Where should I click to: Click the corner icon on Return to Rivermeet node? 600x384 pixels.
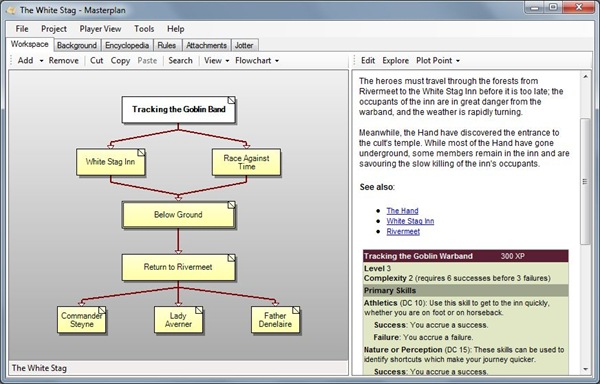pyautogui.click(x=232, y=258)
